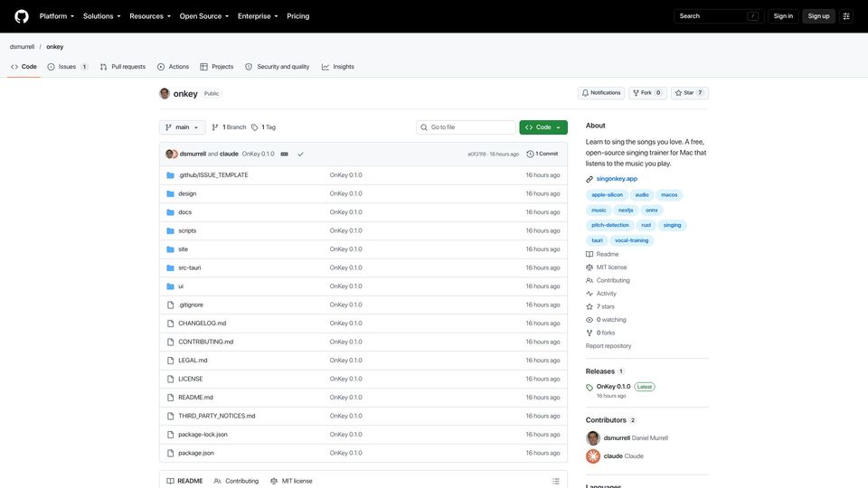Open the green Code dropdown button

(x=543, y=127)
